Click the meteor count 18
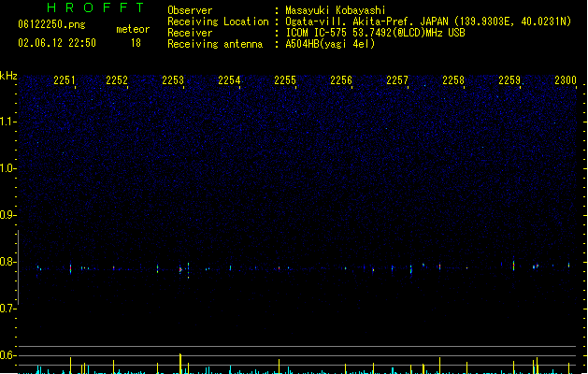The image size is (588, 374). pyautogui.click(x=136, y=43)
